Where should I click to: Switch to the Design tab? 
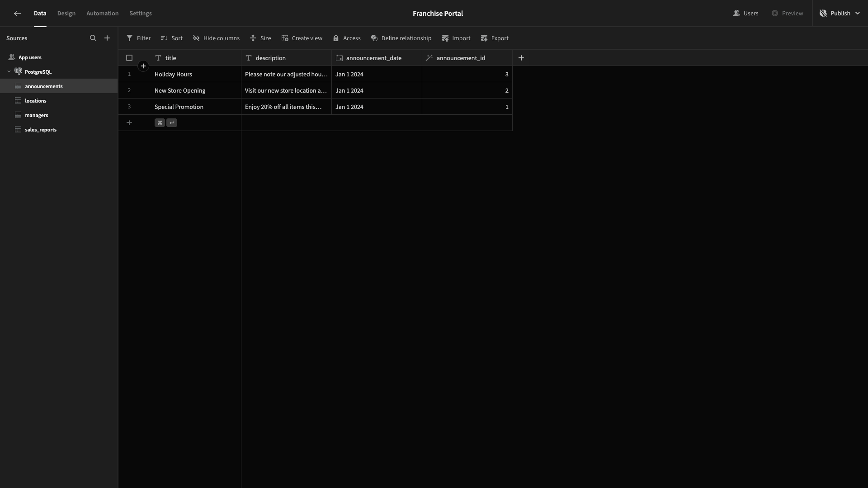coord(66,14)
